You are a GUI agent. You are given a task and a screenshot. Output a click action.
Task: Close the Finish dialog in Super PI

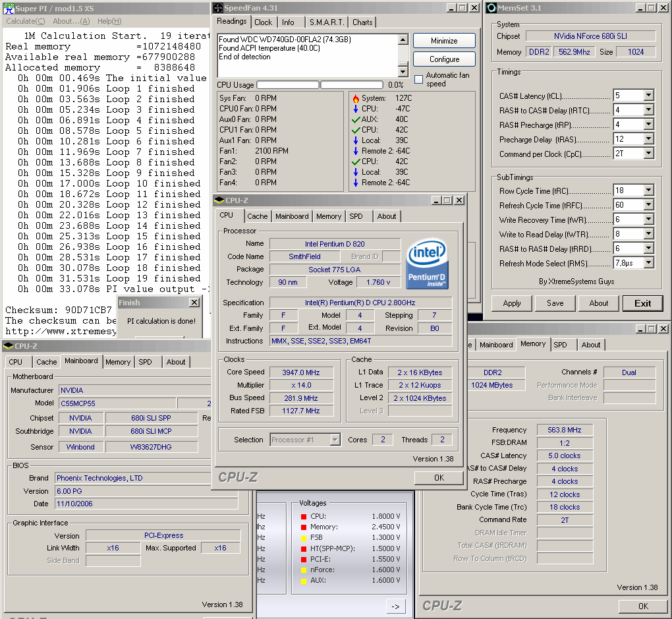pos(194,303)
